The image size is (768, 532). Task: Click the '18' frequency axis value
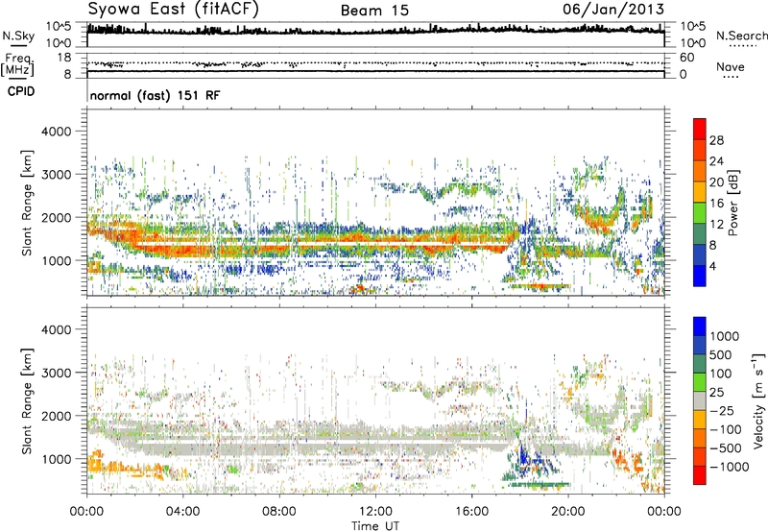[64, 58]
